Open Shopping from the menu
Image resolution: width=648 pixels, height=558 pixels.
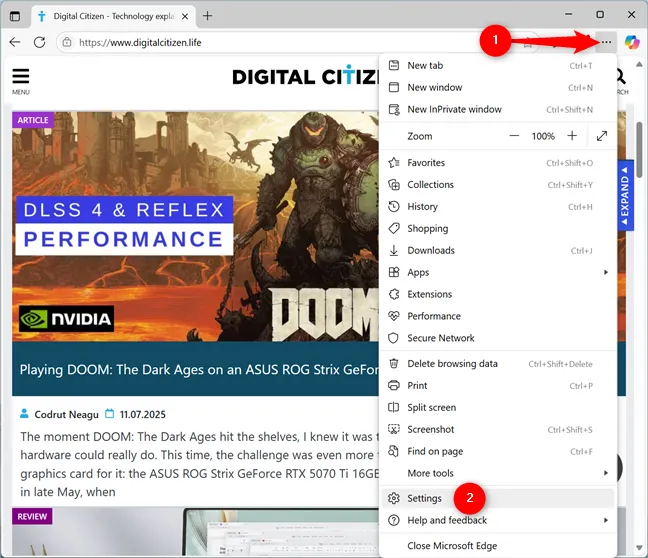point(497,228)
